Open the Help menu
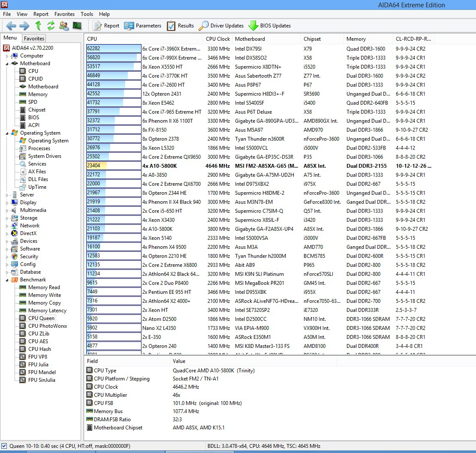The width and height of the screenshot is (476, 453). click(x=104, y=14)
